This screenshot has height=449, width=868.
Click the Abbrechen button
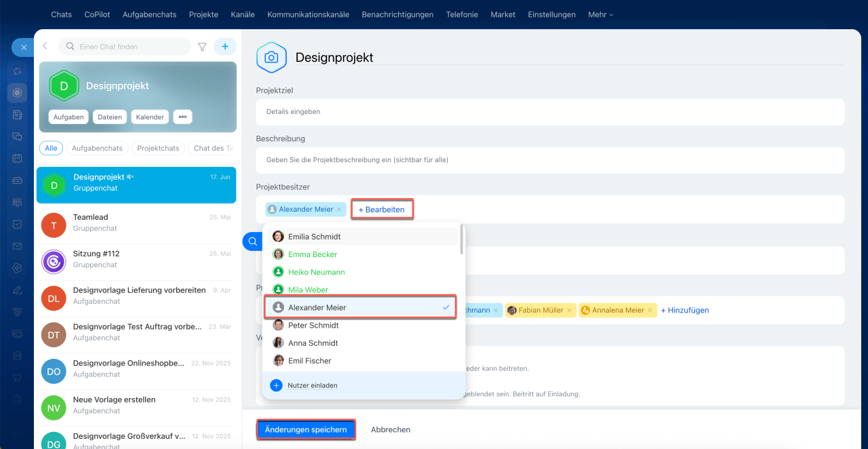(x=391, y=430)
